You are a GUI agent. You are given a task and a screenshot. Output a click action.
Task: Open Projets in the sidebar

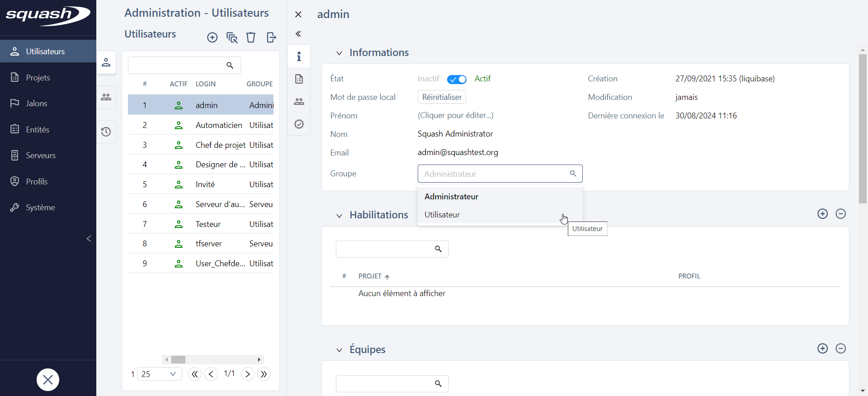point(48,78)
